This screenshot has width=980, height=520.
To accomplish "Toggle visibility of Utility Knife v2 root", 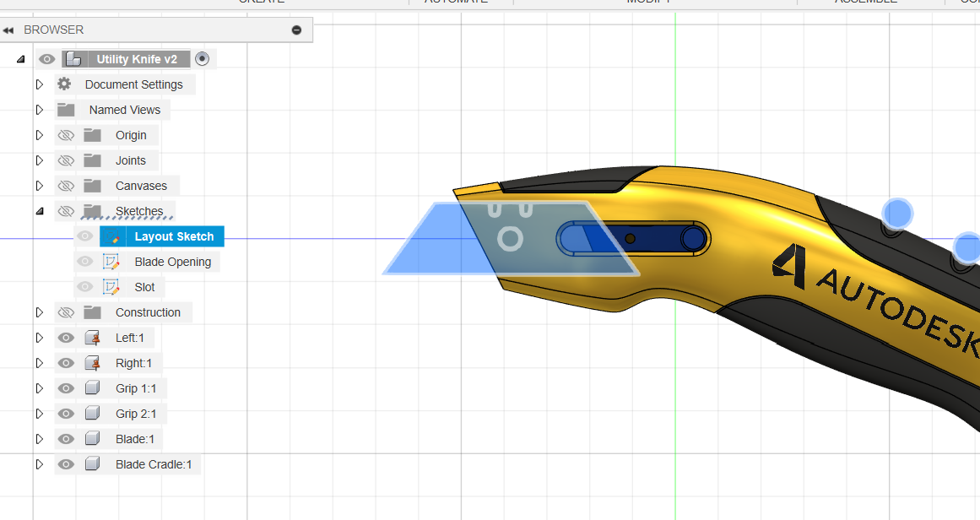I will [x=47, y=59].
